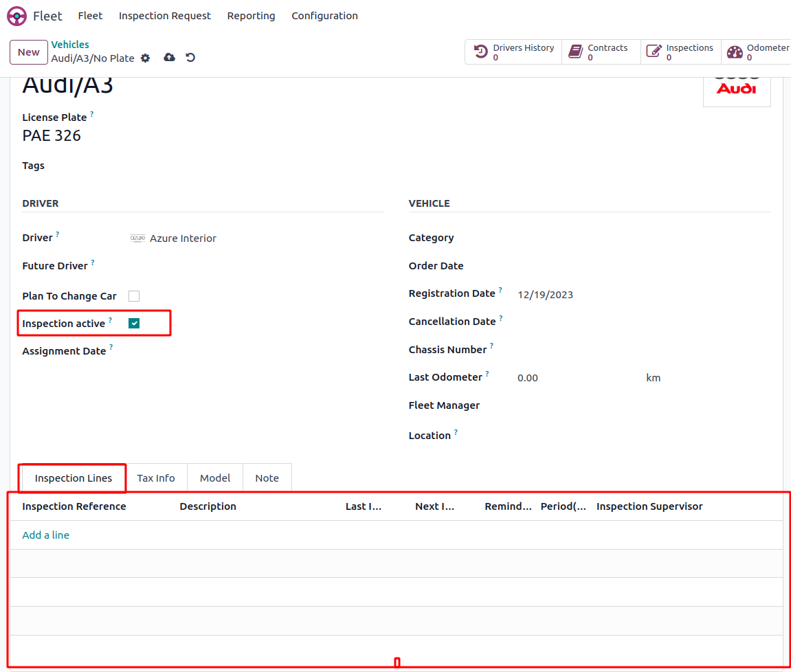
Task: Edit Last Odometer value 0.00
Action: (x=528, y=378)
